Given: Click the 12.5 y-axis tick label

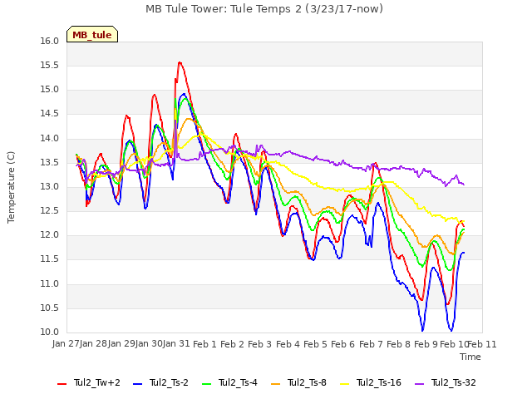Looking at the screenshot, I should pos(50,210).
